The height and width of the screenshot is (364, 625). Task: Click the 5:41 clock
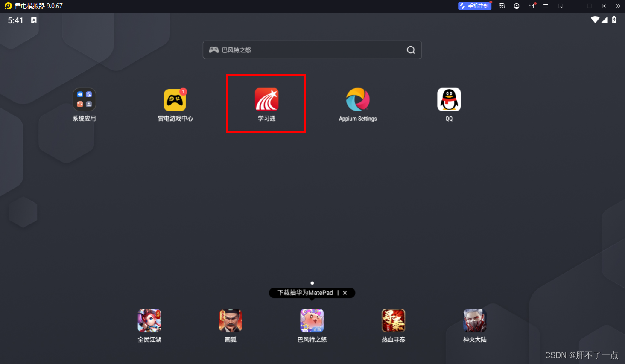click(15, 20)
